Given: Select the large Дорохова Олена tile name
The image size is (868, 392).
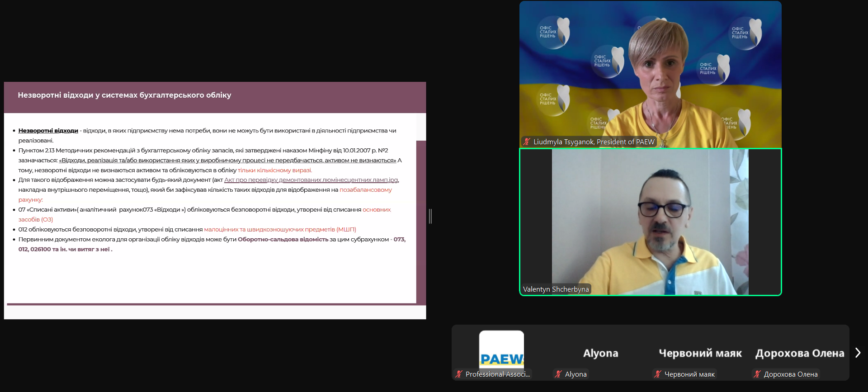Looking at the screenshot, I should pos(799,353).
